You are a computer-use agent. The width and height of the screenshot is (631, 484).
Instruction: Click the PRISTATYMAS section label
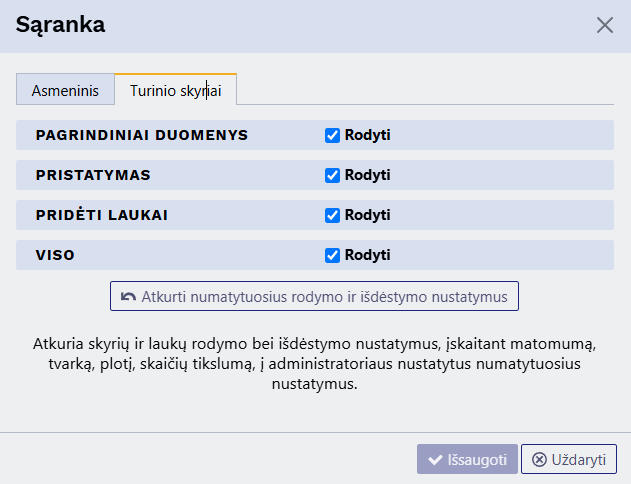pos(93,175)
